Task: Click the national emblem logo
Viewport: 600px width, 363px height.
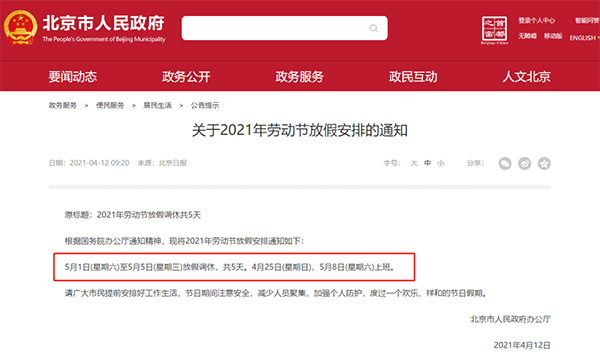Action: [21, 28]
